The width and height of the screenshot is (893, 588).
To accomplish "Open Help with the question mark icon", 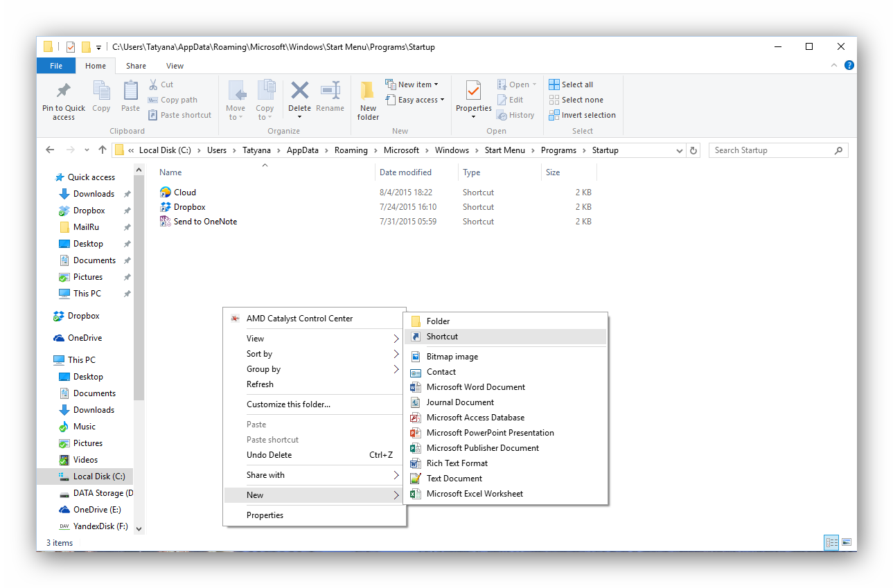I will [x=849, y=65].
